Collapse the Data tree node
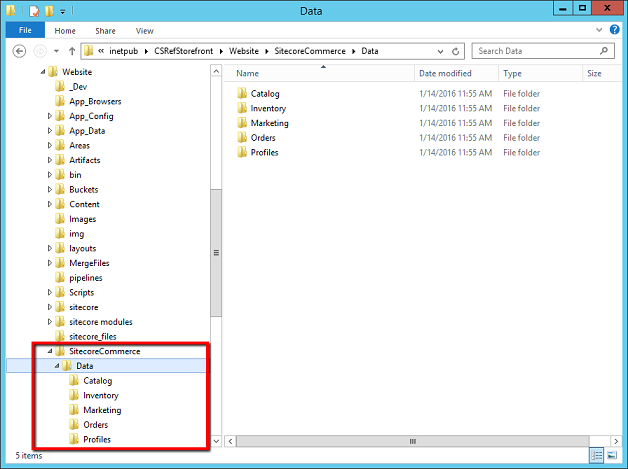This screenshot has width=628, height=469. click(57, 366)
